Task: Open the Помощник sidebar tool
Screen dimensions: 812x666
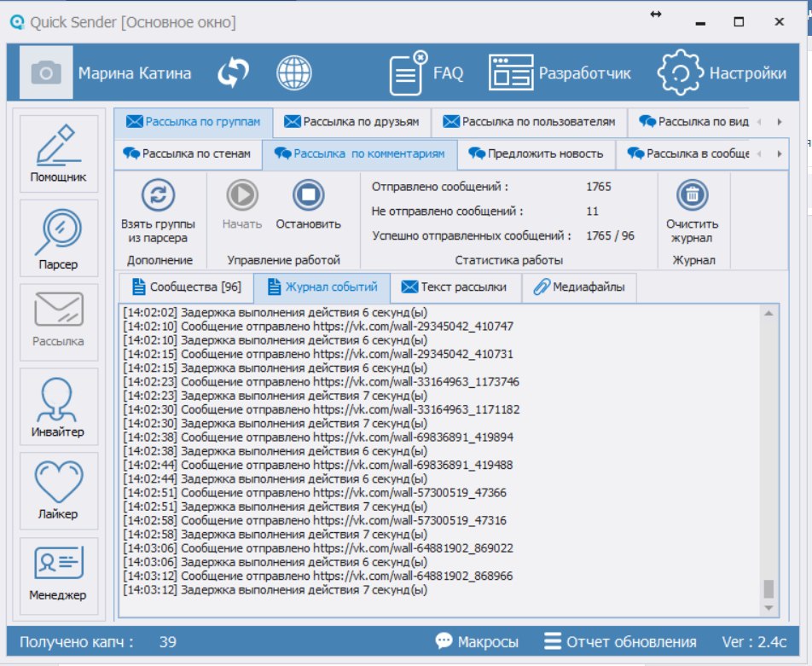Action: coord(58,154)
